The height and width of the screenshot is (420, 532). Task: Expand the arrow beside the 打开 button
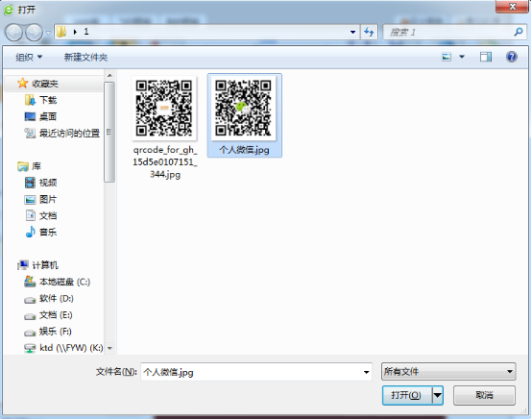point(438,395)
